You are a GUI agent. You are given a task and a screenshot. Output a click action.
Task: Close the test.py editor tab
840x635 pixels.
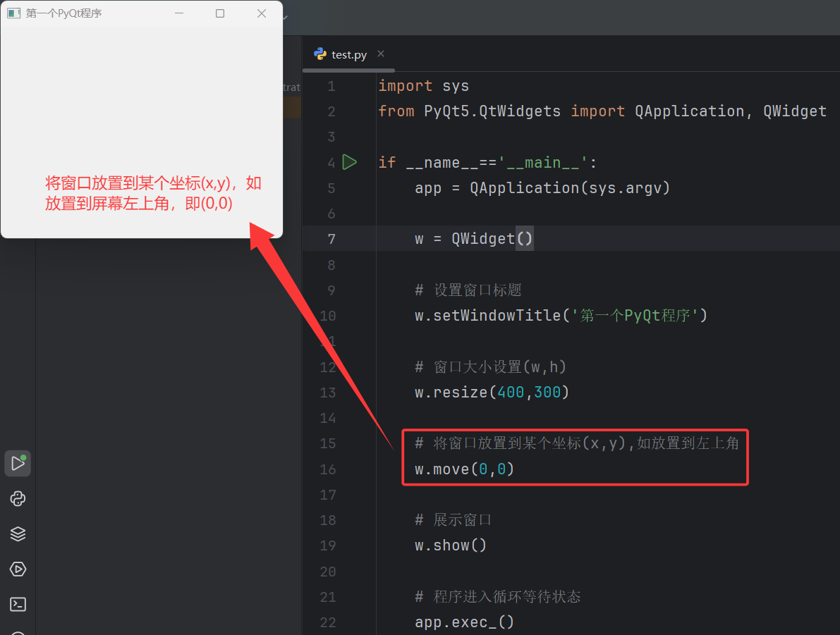(x=381, y=54)
